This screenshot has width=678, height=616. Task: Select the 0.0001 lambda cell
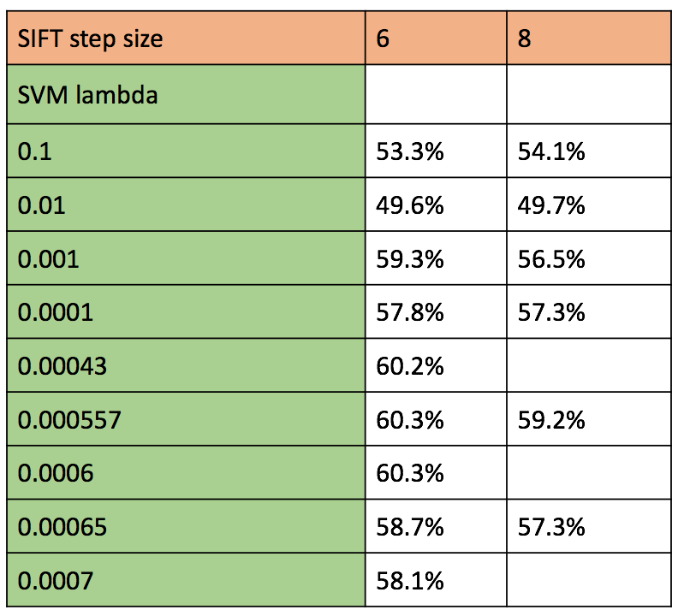tap(185, 313)
